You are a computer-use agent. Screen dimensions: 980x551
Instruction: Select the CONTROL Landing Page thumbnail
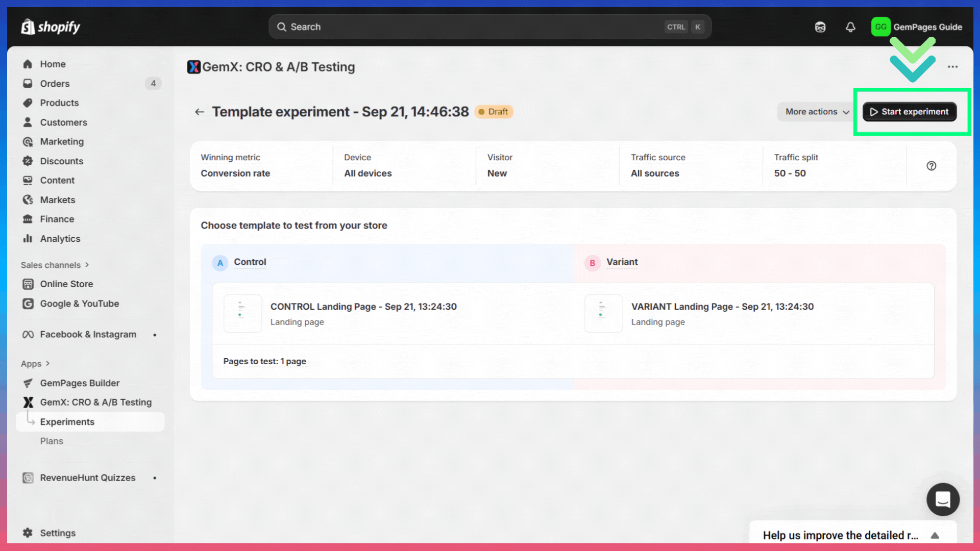242,313
